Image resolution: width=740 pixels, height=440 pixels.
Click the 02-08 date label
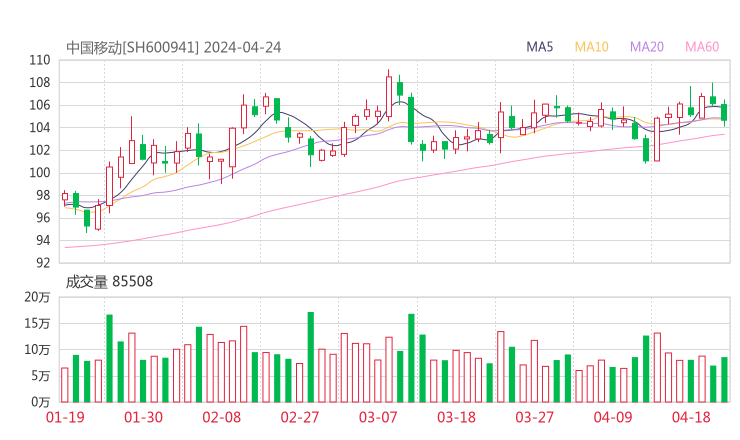click(222, 417)
